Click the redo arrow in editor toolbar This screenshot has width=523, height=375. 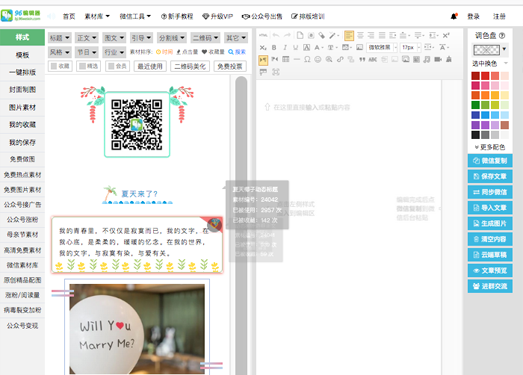(x=287, y=35)
